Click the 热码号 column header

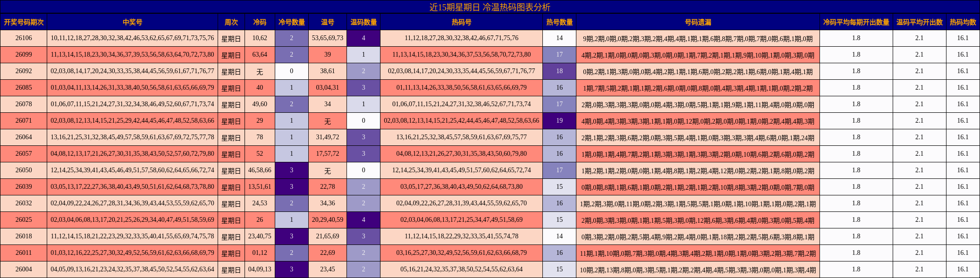(x=461, y=22)
